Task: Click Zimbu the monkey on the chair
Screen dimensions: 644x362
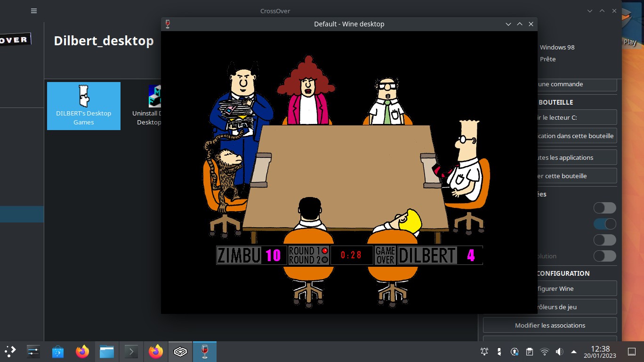Action: (x=225, y=174)
